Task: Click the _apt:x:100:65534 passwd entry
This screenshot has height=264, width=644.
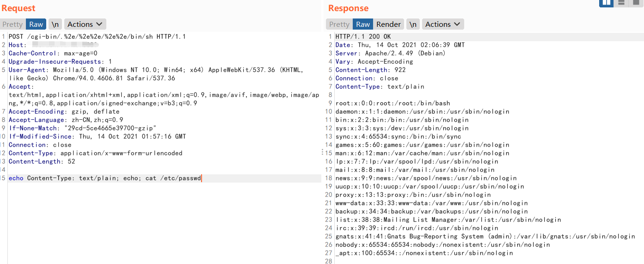Action: 424,253
